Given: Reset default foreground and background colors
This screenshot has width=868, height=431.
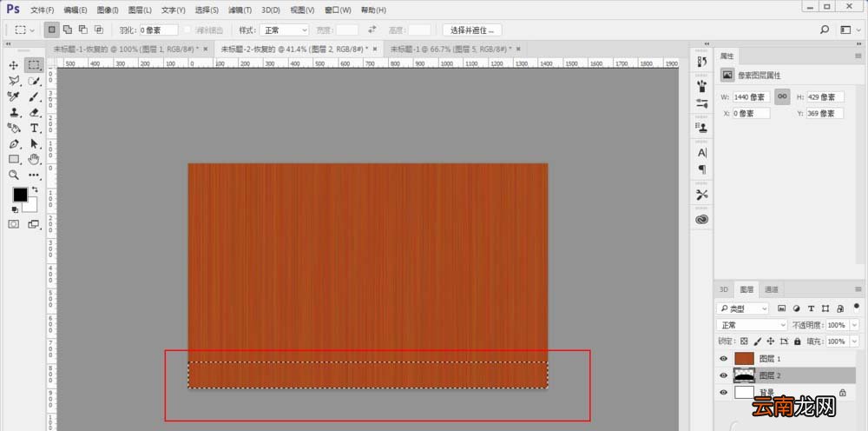Looking at the screenshot, I should click(15, 210).
